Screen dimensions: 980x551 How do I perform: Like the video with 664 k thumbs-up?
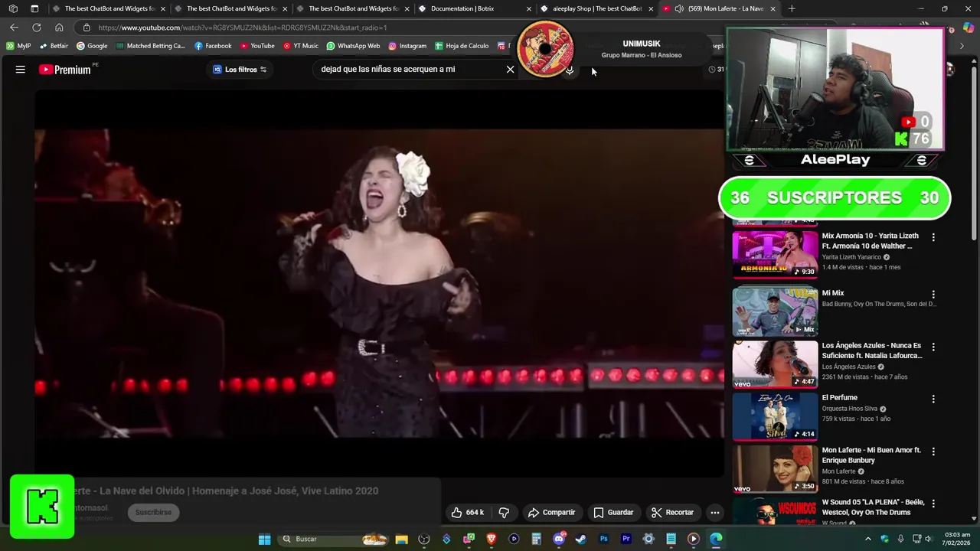(467, 512)
